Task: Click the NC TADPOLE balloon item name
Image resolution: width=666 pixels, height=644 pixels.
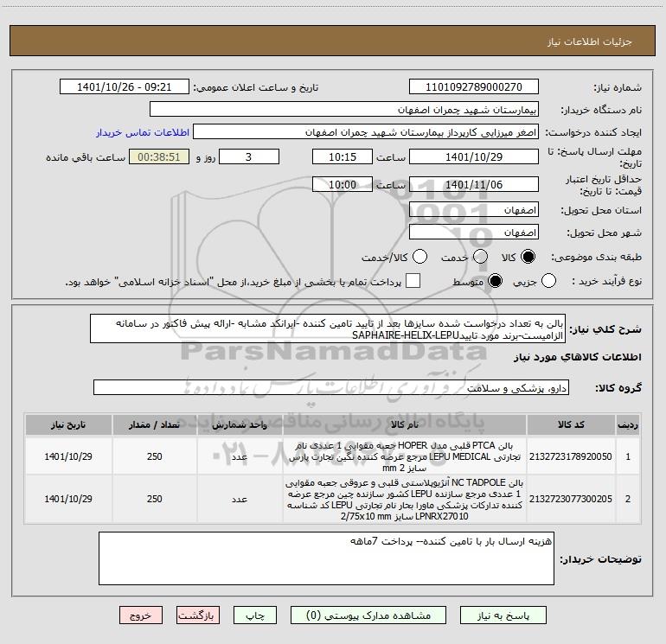Action: click(x=405, y=500)
